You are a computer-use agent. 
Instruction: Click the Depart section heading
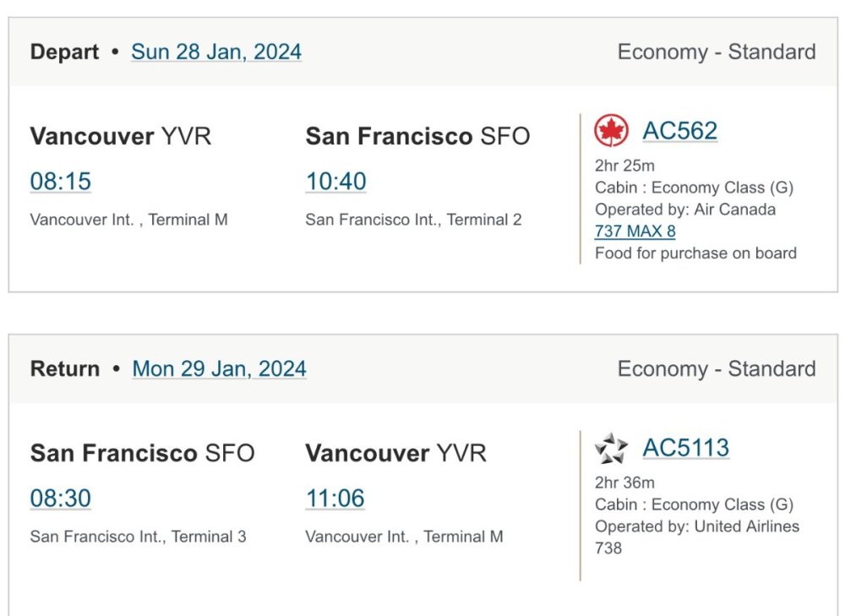tap(64, 52)
